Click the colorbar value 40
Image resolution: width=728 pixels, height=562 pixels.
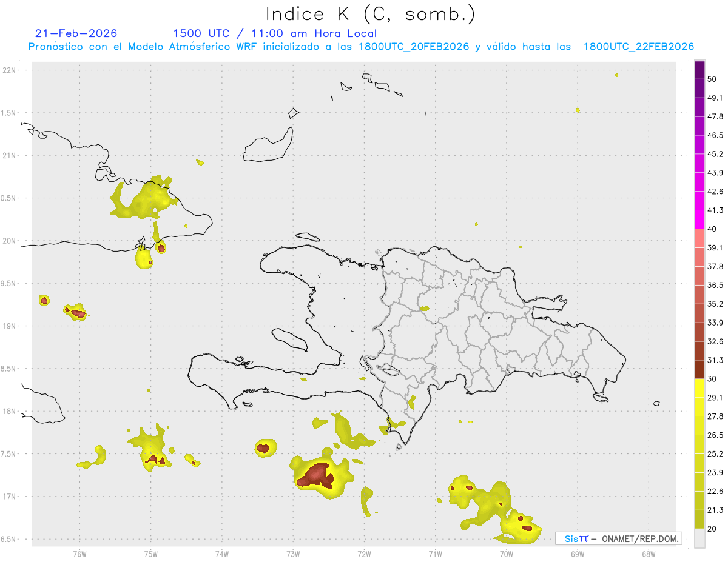712,229
